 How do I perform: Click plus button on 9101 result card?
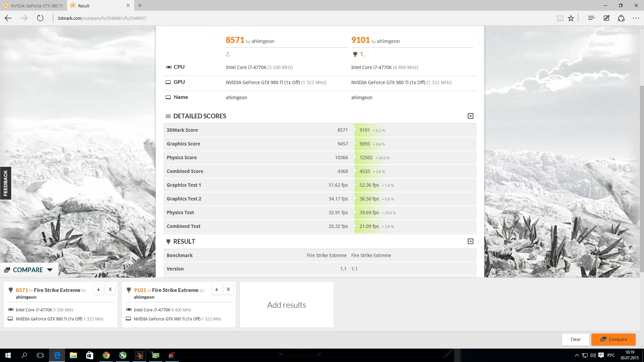[x=217, y=290]
